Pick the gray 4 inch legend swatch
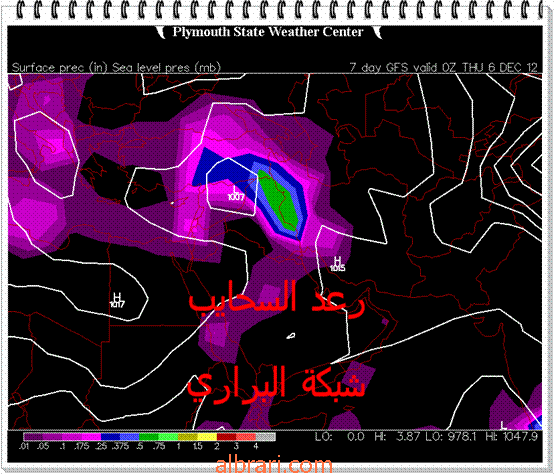554x474 pixels. click(x=265, y=437)
